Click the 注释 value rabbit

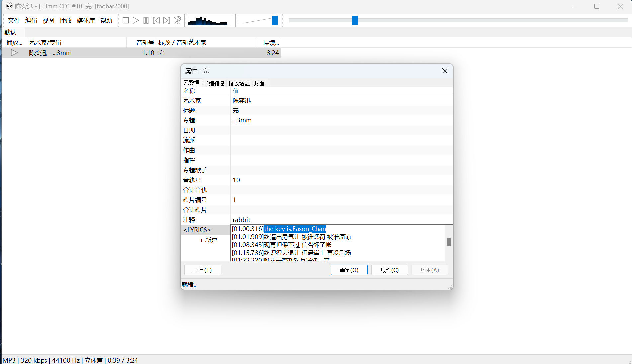pyautogui.click(x=241, y=220)
